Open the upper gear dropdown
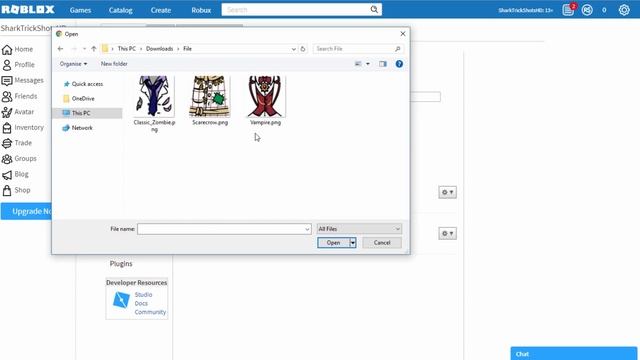This screenshot has height=360, width=640. click(447, 192)
